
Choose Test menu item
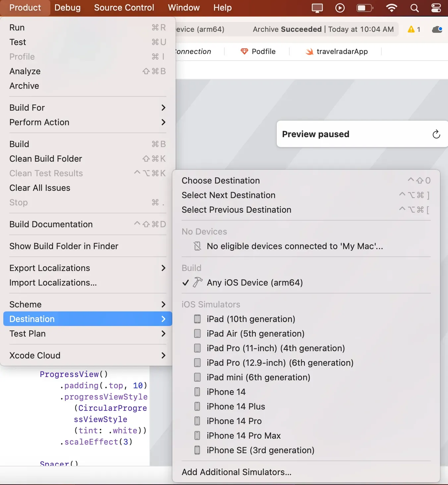88,42
